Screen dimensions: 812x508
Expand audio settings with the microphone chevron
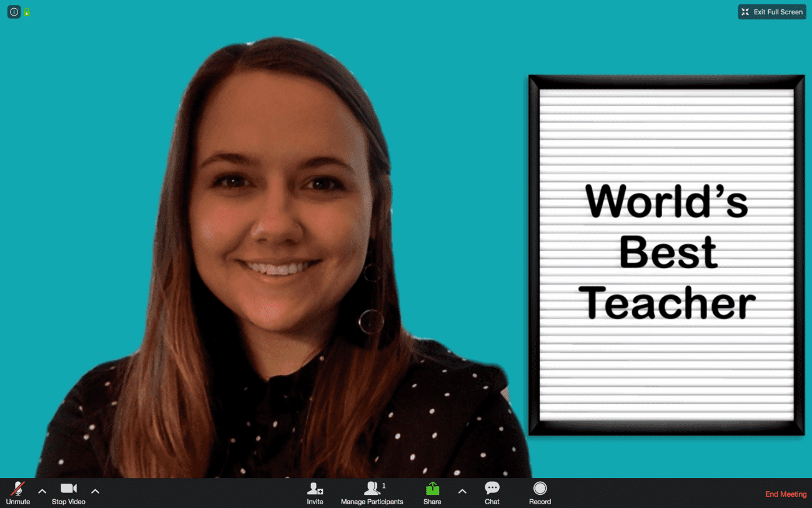click(42, 492)
